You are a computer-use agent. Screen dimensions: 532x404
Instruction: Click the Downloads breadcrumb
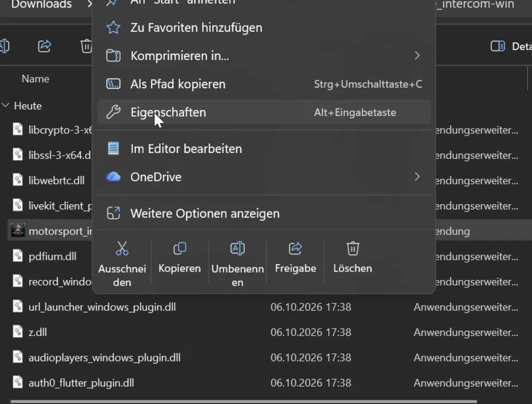point(41,4)
